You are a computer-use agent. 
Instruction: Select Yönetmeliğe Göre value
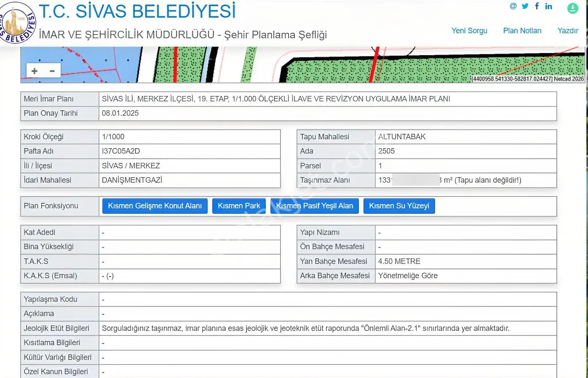[408, 276]
